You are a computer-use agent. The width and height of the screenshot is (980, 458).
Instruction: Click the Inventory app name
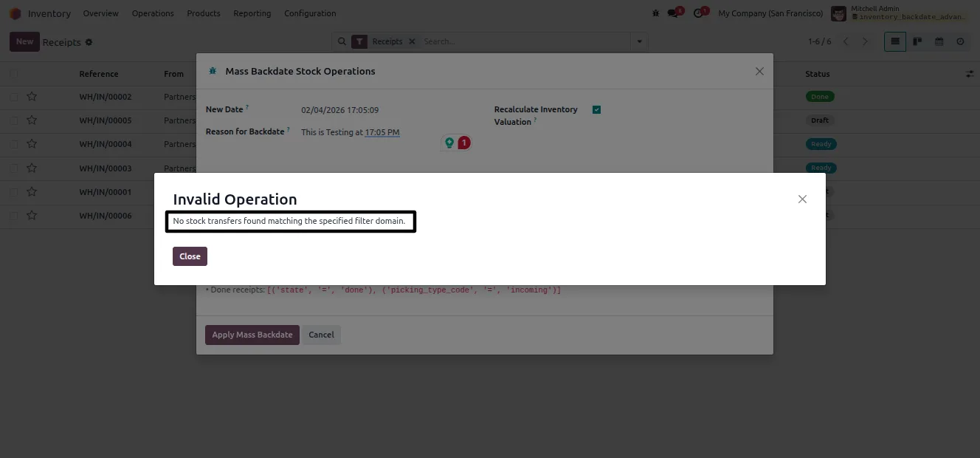49,13
